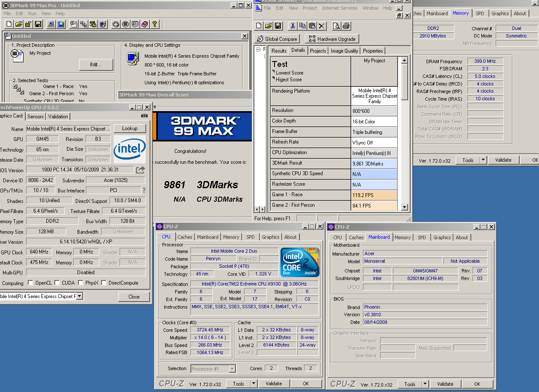
Task: Click the monitor with magnifier icon in 3DMark
Action: click(x=61, y=24)
